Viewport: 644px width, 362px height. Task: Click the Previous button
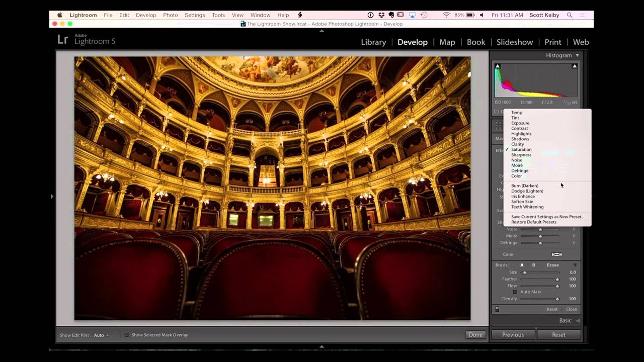pyautogui.click(x=513, y=335)
